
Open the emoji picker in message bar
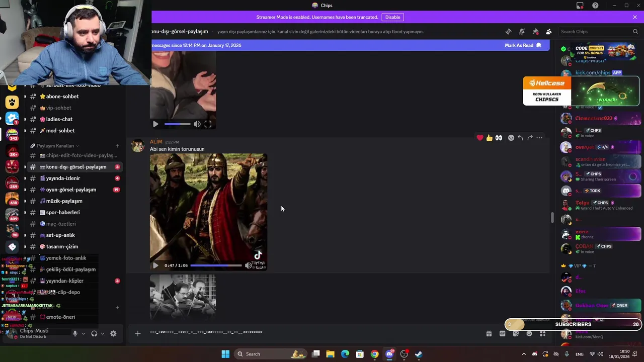pos(529,333)
